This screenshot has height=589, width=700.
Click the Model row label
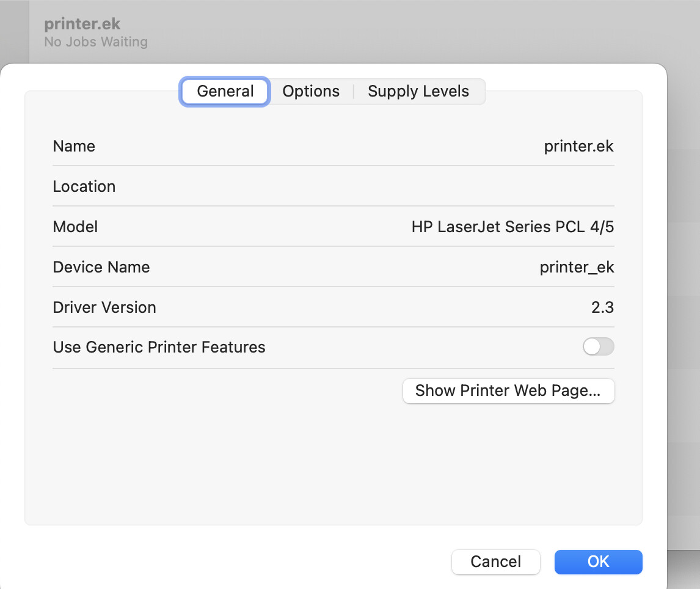tap(75, 227)
